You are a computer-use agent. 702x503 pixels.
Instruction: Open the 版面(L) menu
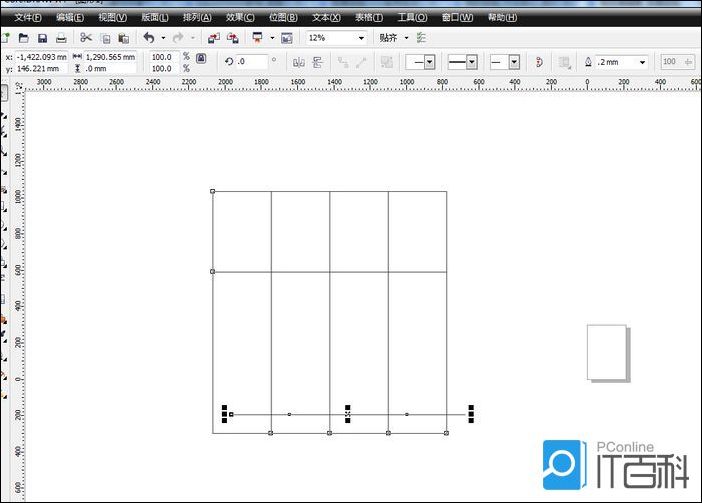click(x=155, y=17)
